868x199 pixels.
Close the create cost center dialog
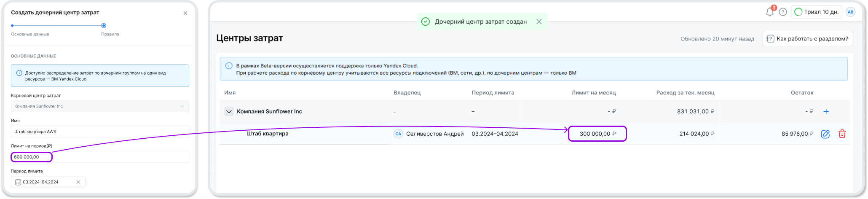pos(185,13)
